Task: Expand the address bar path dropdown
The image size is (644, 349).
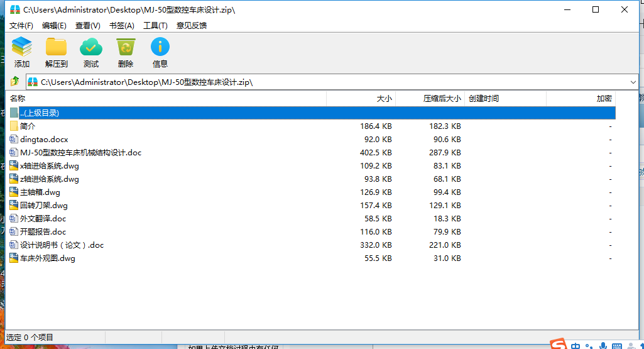Action: pos(633,82)
